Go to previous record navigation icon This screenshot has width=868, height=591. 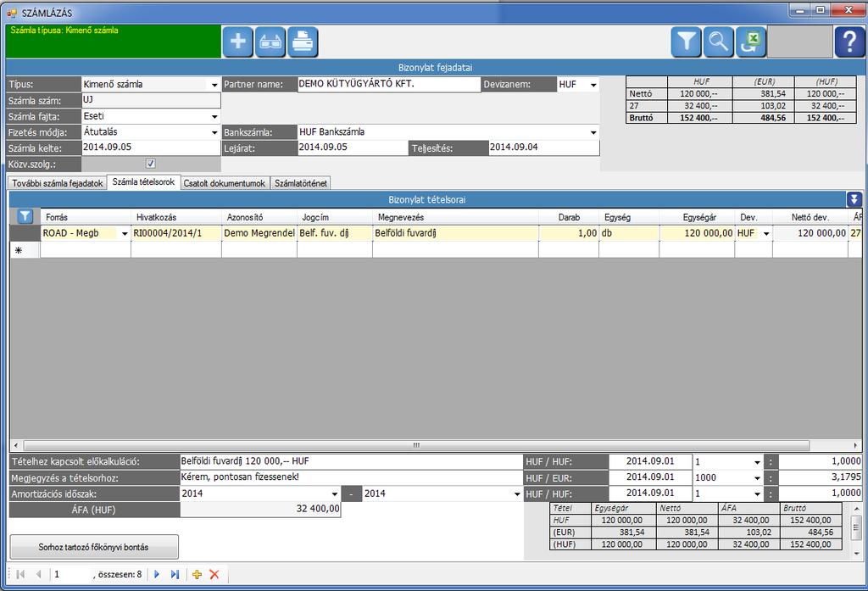38,574
